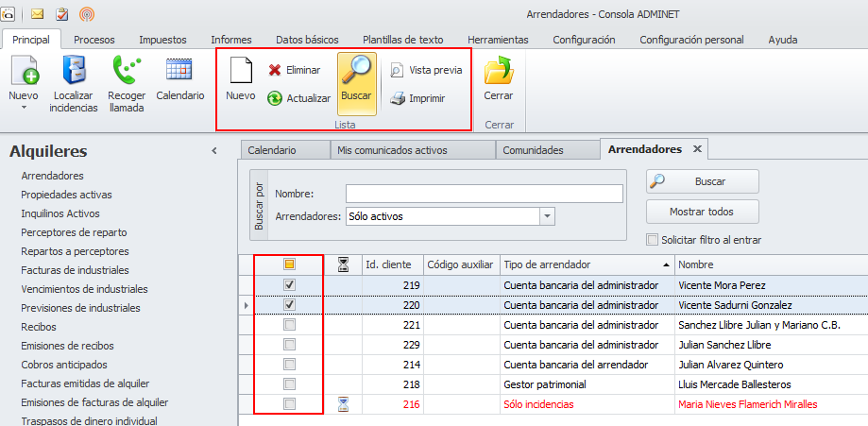Click hourglass icon in row 216
The height and width of the screenshot is (426, 868).
(344, 404)
